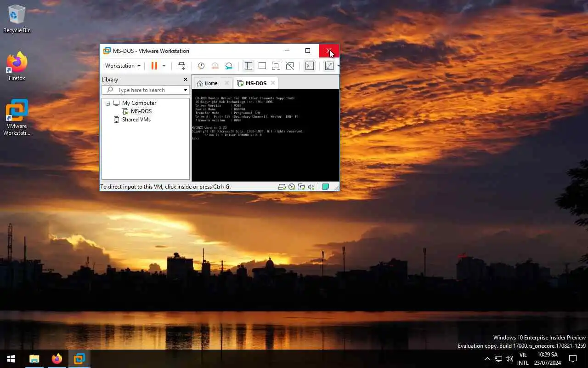This screenshot has width=588, height=368.
Task: Open File Explorer from the taskbar
Action: pos(34,359)
